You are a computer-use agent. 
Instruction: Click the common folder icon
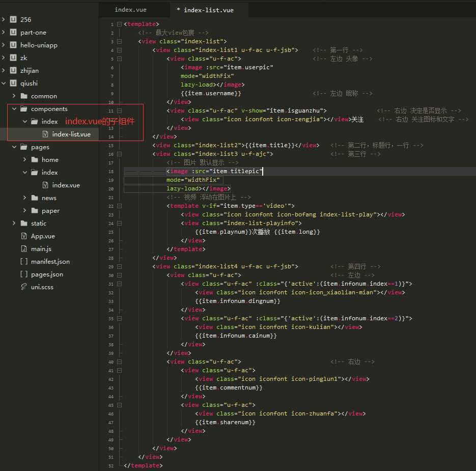(x=24, y=96)
